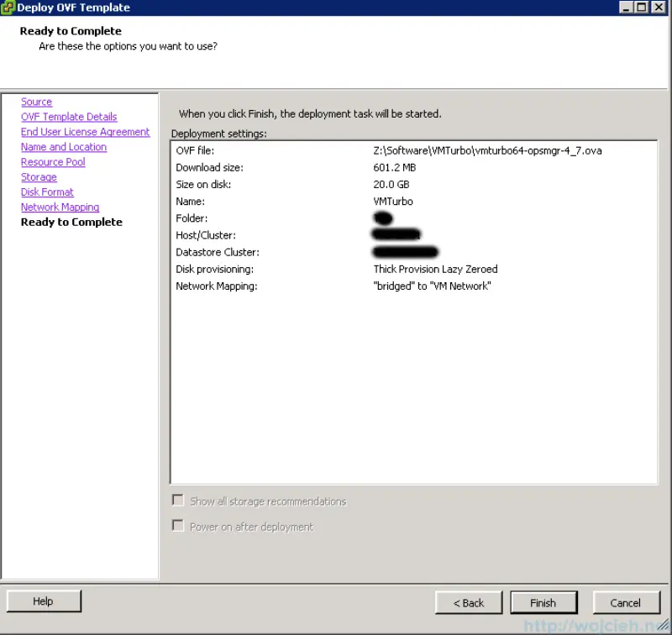Go back to the Source step
Screen dimensions: 672x635
pyautogui.click(x=36, y=101)
